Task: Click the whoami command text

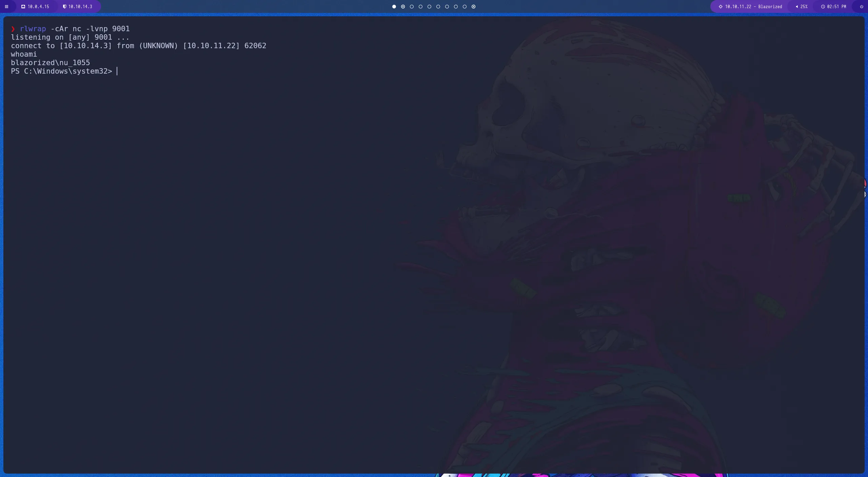Action: (x=24, y=54)
